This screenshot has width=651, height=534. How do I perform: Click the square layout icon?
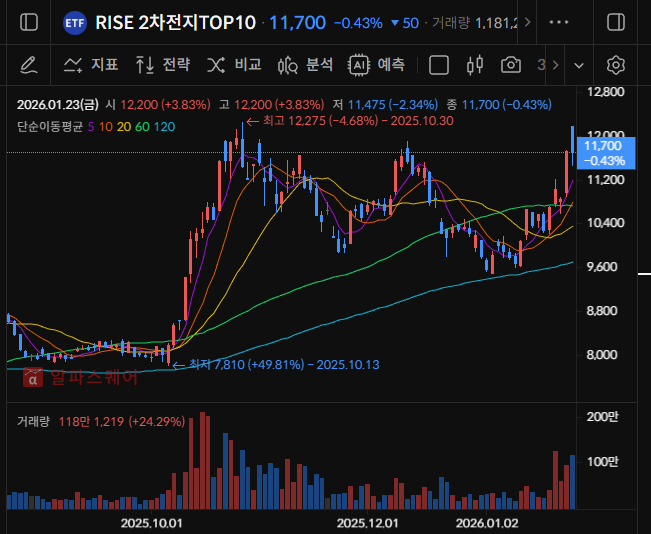pyautogui.click(x=439, y=65)
